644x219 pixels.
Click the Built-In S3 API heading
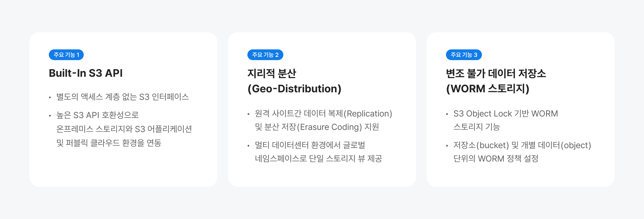pyautogui.click(x=86, y=73)
